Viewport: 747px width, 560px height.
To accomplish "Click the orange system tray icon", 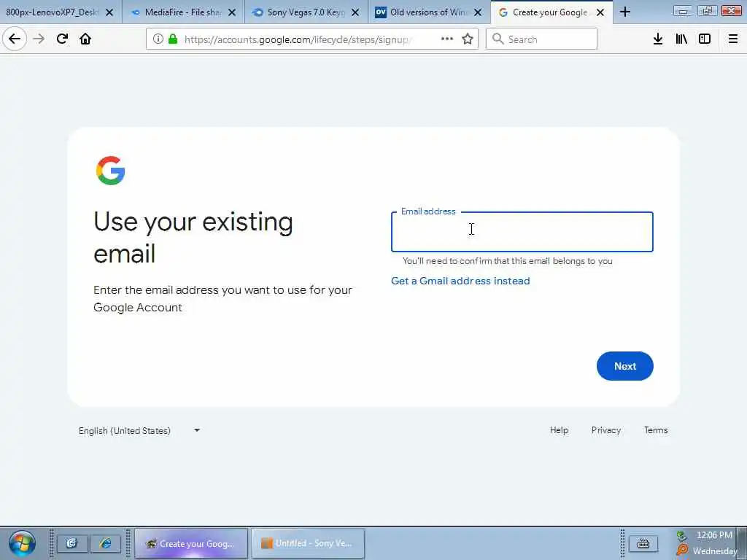I will tap(682, 550).
